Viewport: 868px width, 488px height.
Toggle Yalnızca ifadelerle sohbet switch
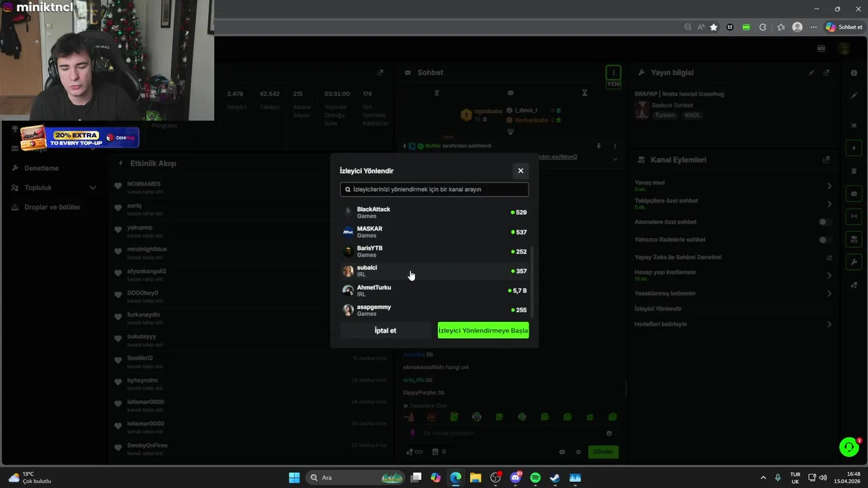point(824,239)
